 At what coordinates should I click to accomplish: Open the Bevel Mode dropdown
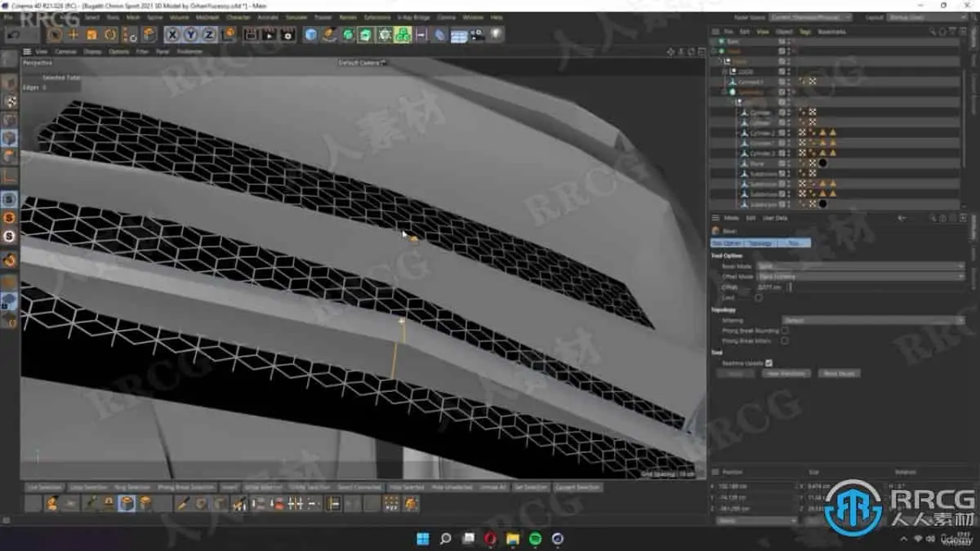click(861, 266)
